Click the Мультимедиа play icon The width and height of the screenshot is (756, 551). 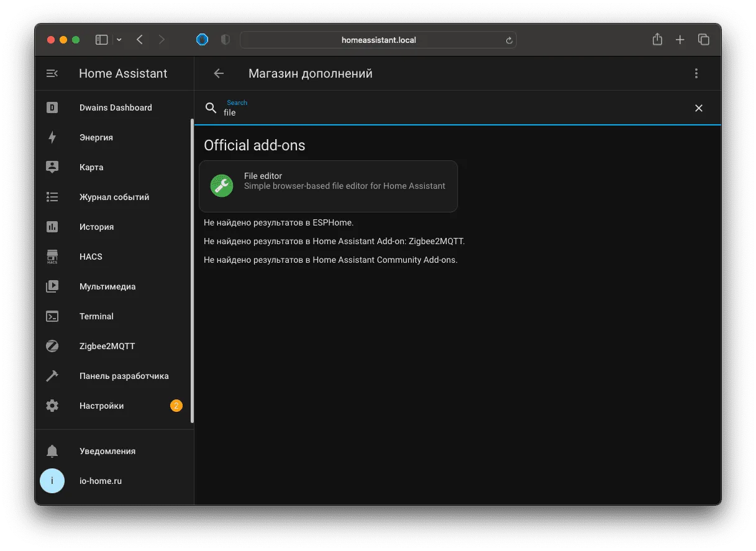pos(52,286)
